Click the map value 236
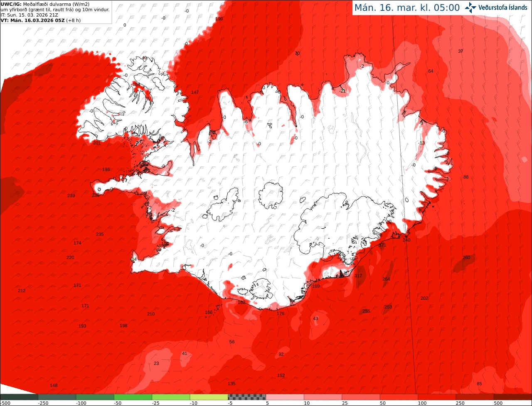The height and width of the screenshot is (406, 532). 96,195
